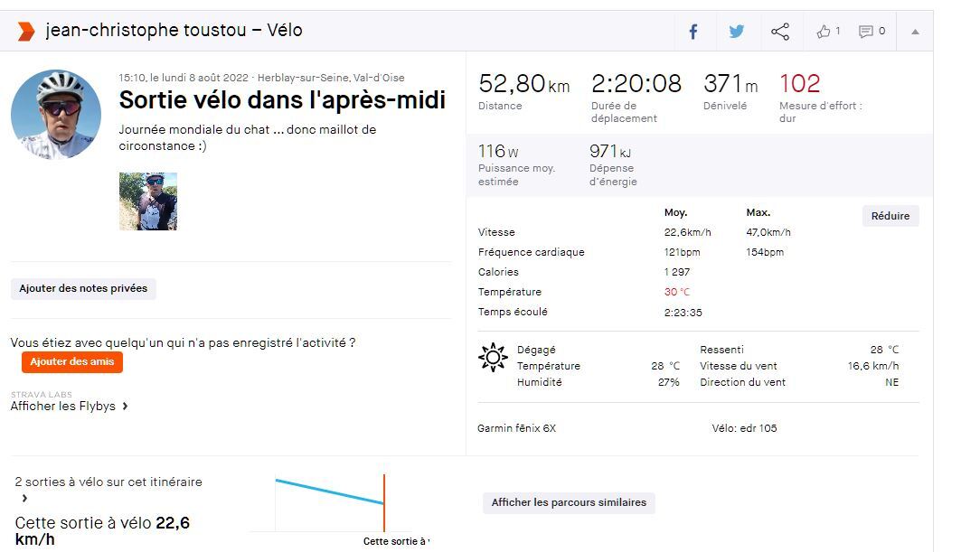980x552 pixels.
Task: Open the Sortie vélo dans l'après-midi title
Action: [282, 100]
